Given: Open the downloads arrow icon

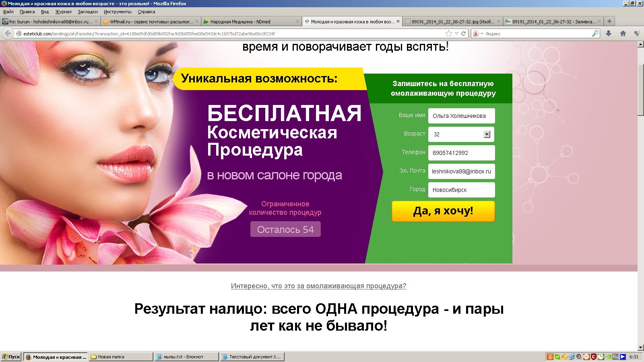Looking at the screenshot, I should (x=609, y=33).
